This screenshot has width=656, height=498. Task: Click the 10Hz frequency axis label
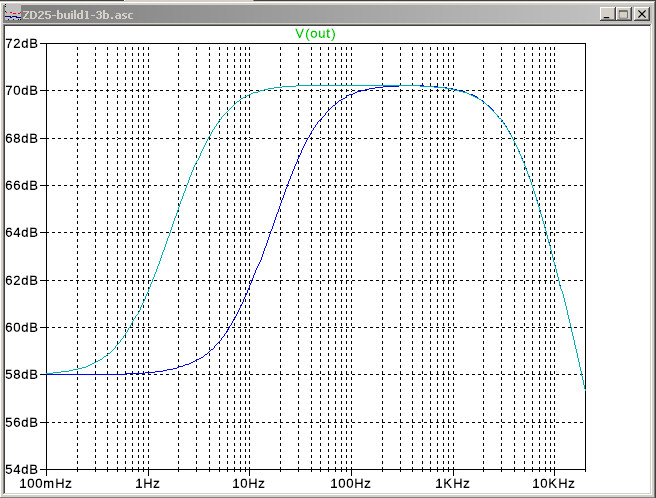tap(249, 484)
